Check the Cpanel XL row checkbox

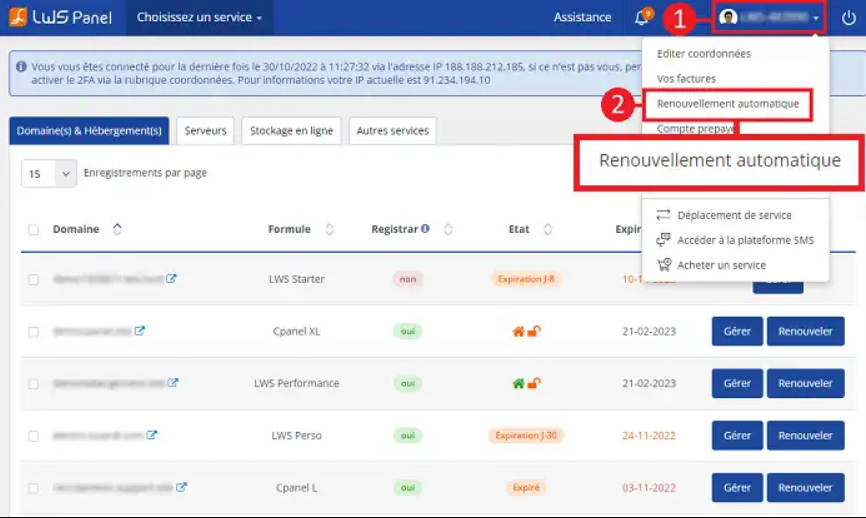coord(34,332)
